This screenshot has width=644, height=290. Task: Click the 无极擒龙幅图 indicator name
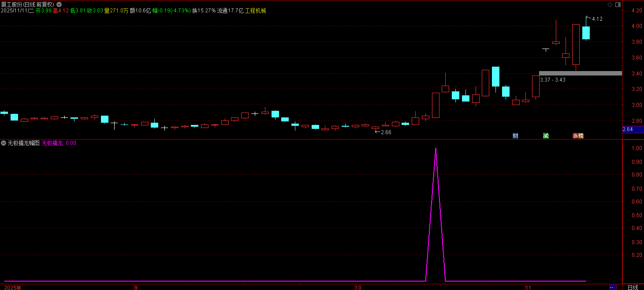24,143
